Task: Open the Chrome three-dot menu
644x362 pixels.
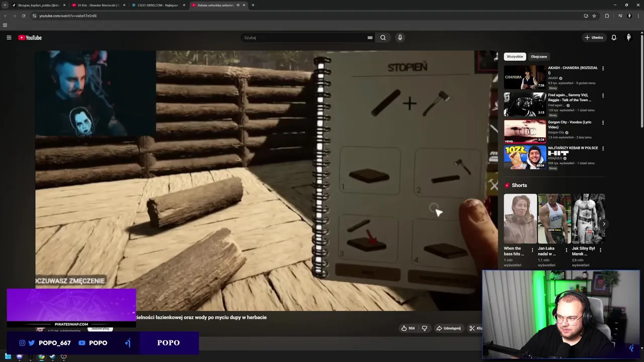Action: pyautogui.click(x=638, y=16)
